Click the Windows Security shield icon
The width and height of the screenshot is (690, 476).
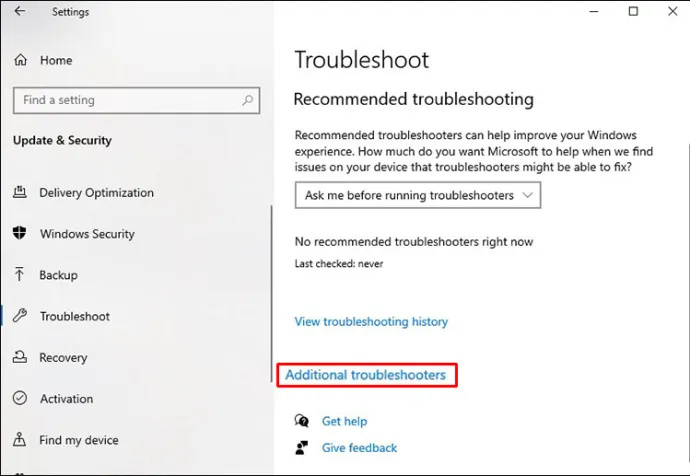coord(19,233)
